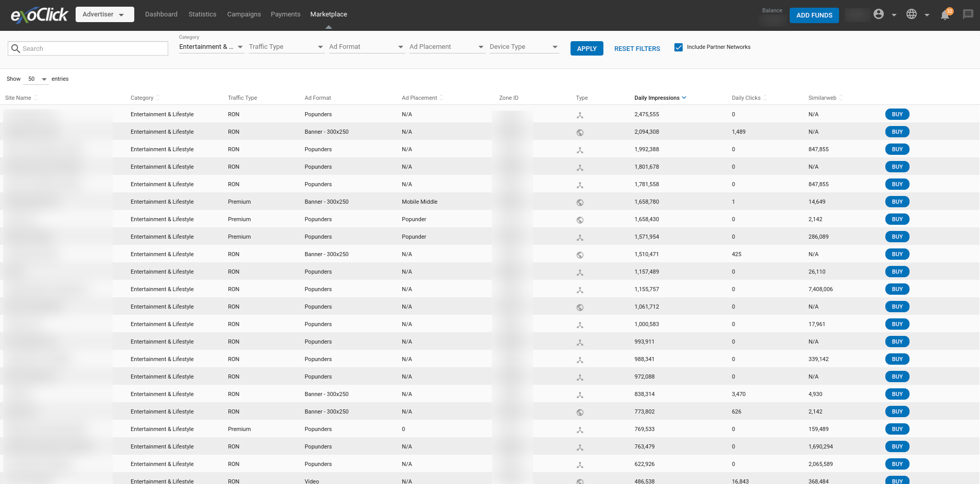The width and height of the screenshot is (980, 484).
Task: Open the Statistics menu item
Action: click(x=202, y=14)
